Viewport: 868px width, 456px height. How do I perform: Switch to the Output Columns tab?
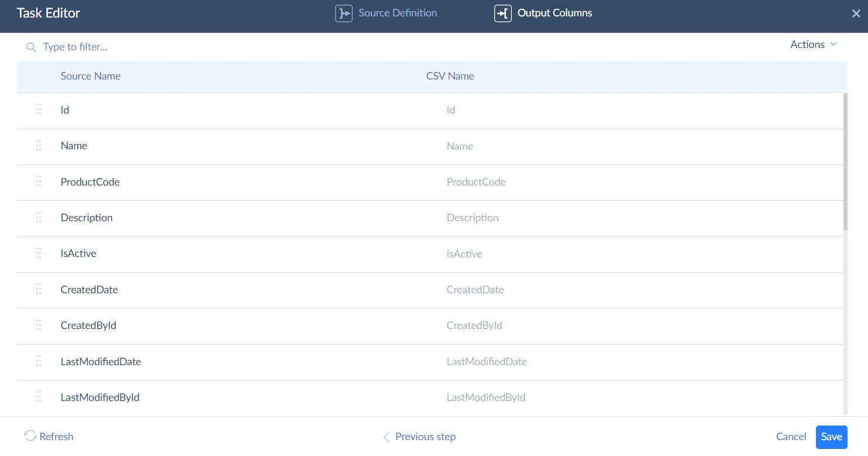click(x=554, y=12)
